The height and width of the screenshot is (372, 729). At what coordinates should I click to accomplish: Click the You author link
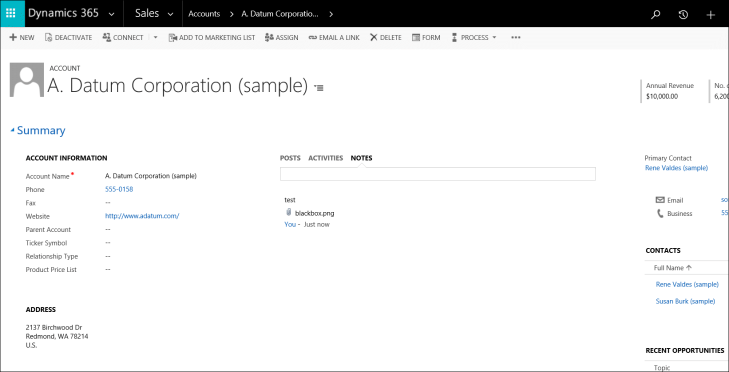click(290, 225)
